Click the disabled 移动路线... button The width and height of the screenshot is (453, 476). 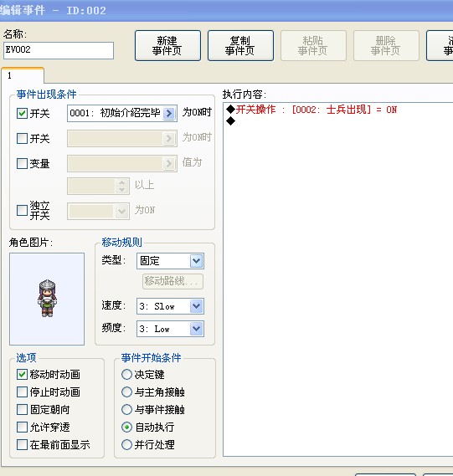172,281
